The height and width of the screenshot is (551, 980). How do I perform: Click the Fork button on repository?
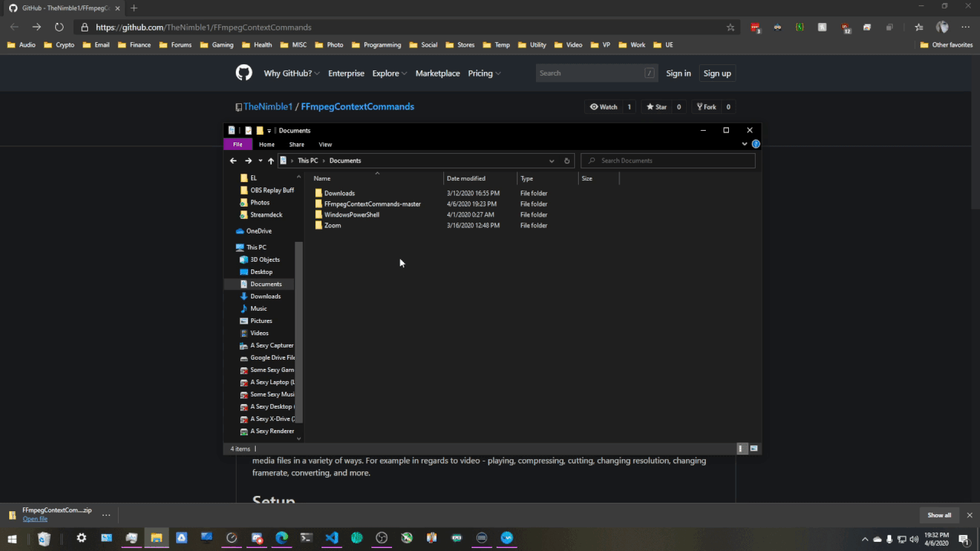[x=706, y=107]
